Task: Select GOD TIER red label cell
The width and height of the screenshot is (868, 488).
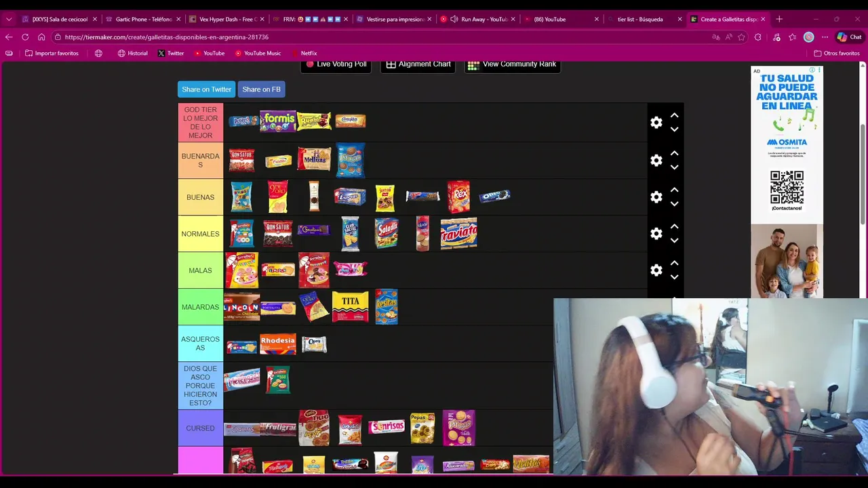Action: (x=200, y=123)
